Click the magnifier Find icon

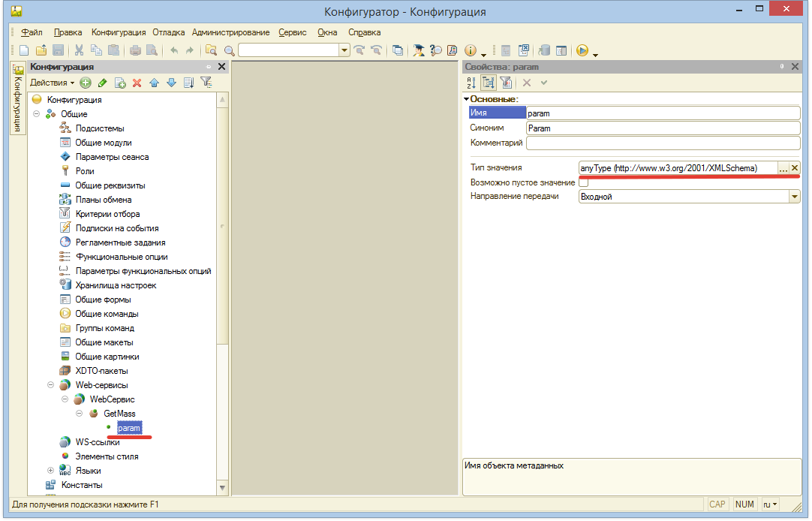click(x=229, y=51)
